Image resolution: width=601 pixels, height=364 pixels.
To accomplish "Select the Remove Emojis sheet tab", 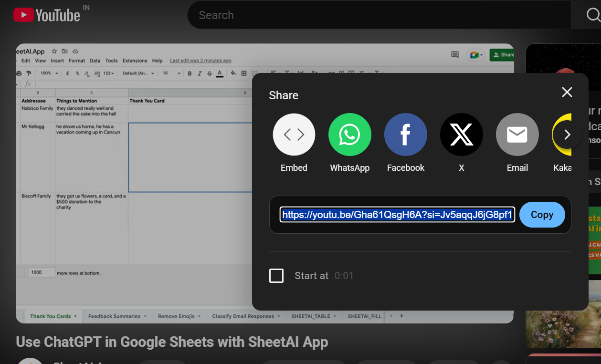I will (179, 316).
